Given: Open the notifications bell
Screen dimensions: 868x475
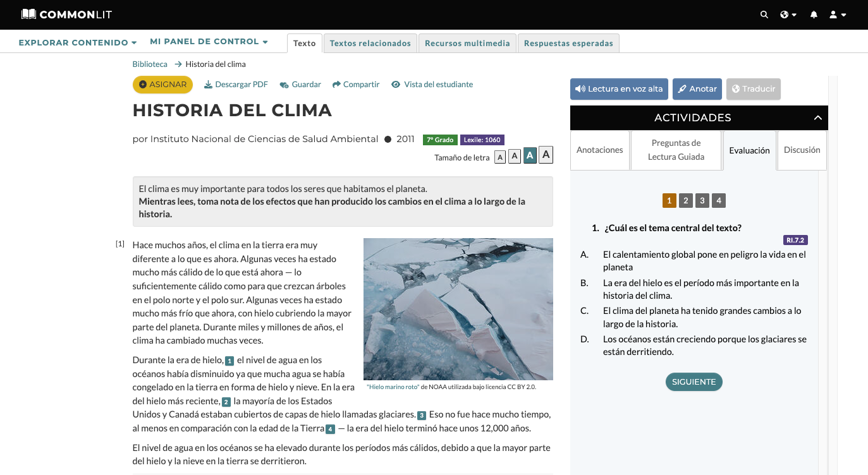Looking at the screenshot, I should coord(814,15).
